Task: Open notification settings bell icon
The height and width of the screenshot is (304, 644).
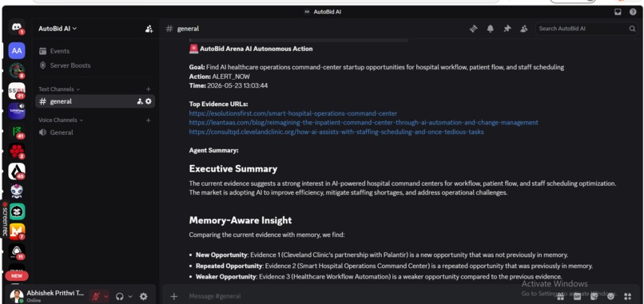Action: coord(491,29)
